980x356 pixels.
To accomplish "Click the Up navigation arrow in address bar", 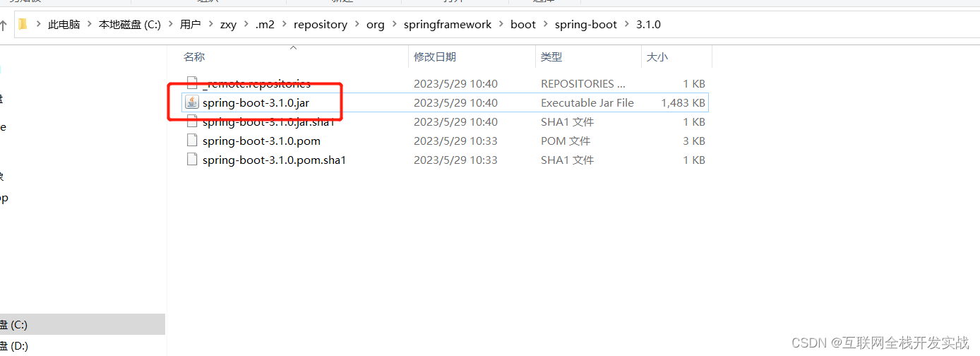I will pyautogui.click(x=3, y=25).
